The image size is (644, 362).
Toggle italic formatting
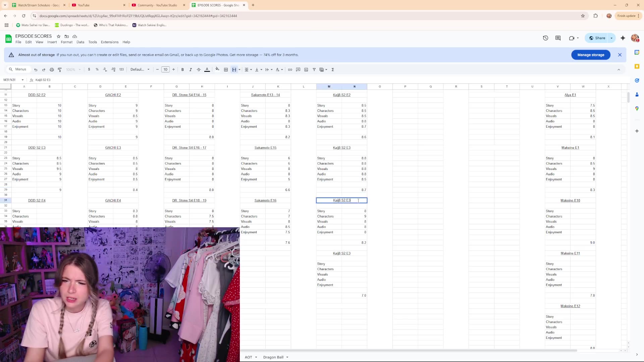tap(191, 70)
